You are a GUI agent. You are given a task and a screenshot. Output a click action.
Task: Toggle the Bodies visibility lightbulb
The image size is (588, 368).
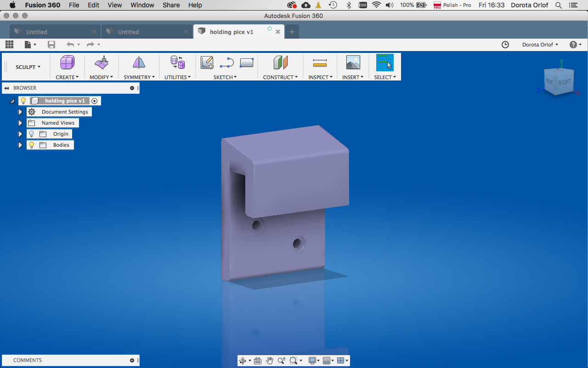[x=32, y=145]
